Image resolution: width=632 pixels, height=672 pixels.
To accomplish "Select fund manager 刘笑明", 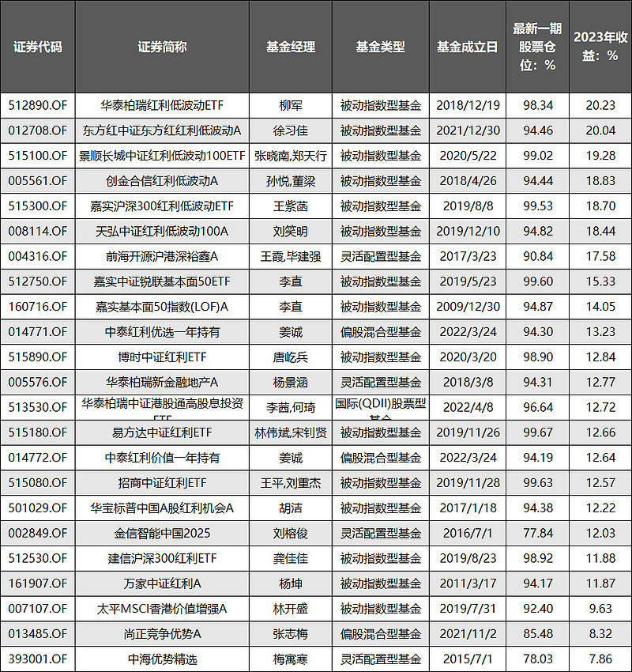I will click(x=291, y=232).
